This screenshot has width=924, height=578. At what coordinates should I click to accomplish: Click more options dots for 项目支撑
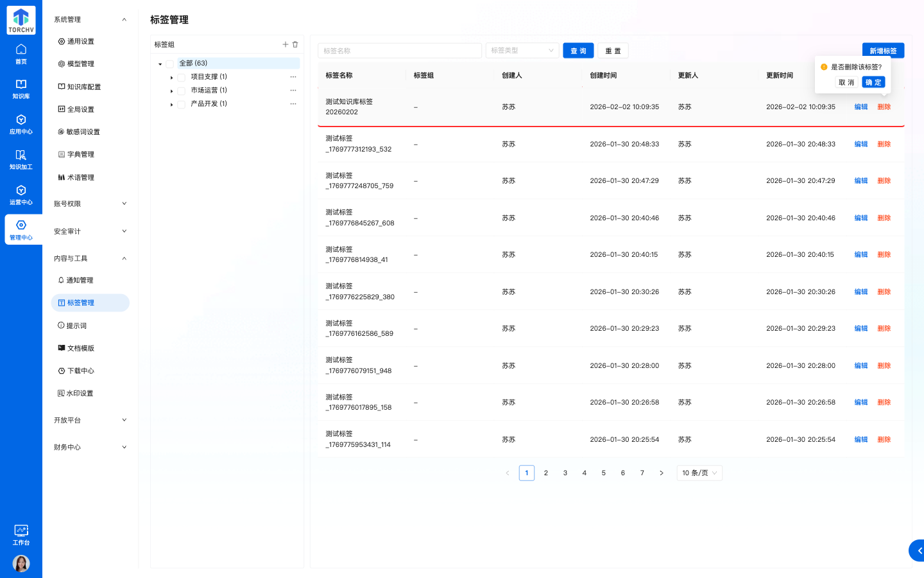(293, 77)
